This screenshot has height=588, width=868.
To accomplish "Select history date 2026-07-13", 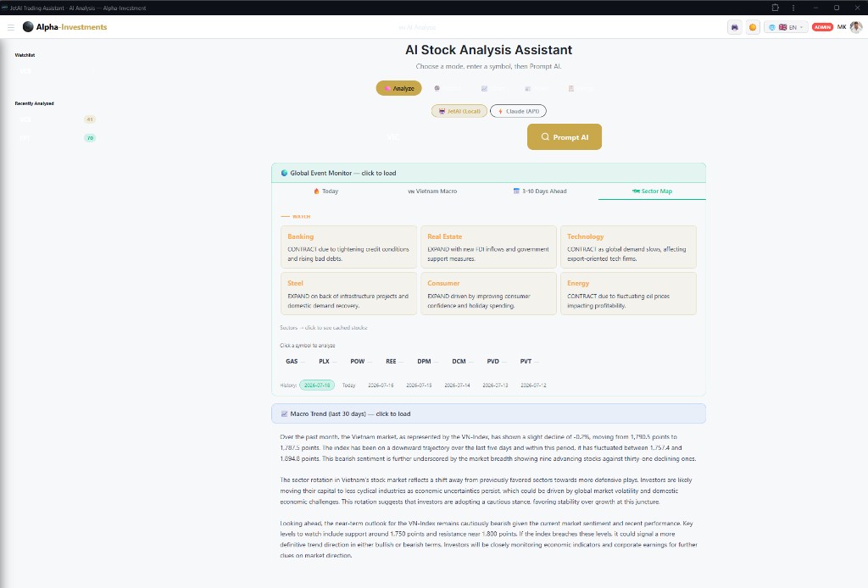I will pyautogui.click(x=495, y=385).
